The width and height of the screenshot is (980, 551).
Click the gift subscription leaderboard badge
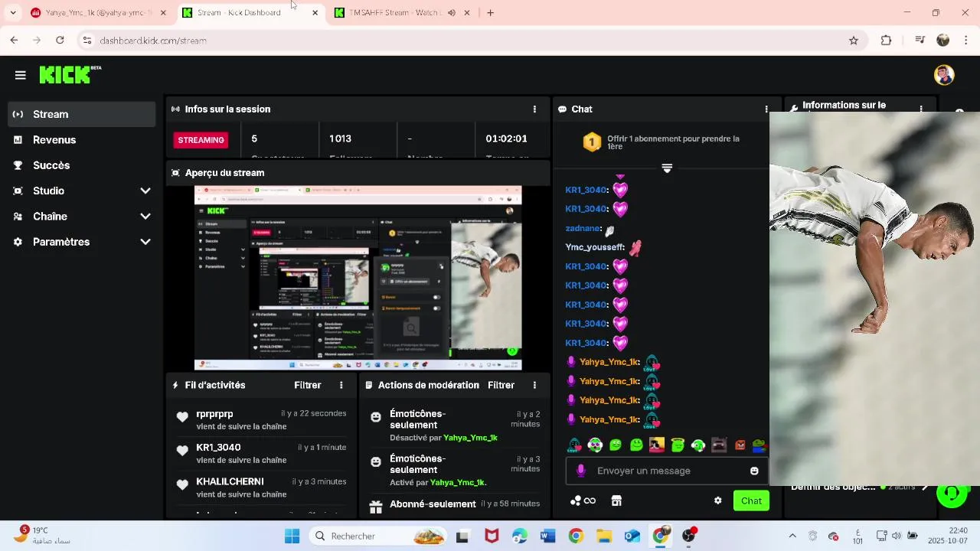point(592,142)
